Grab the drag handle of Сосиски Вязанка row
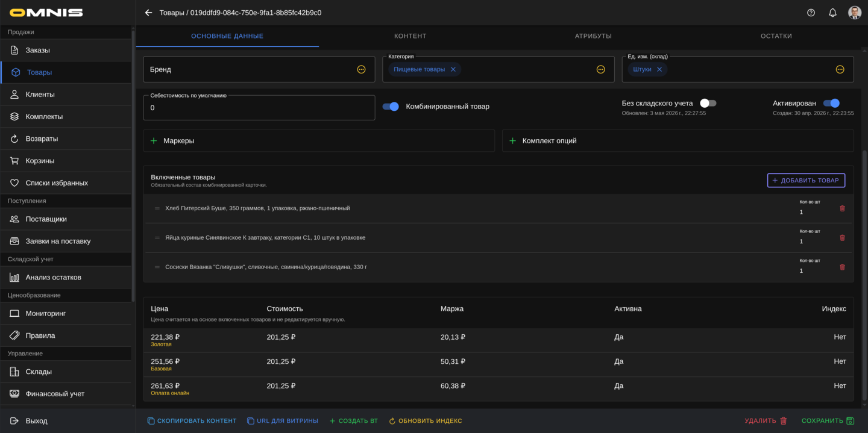The height and width of the screenshot is (433, 868). [x=157, y=267]
